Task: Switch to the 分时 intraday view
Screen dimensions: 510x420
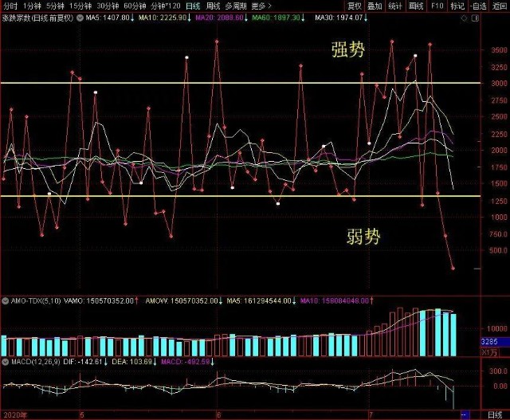Action: [10, 6]
